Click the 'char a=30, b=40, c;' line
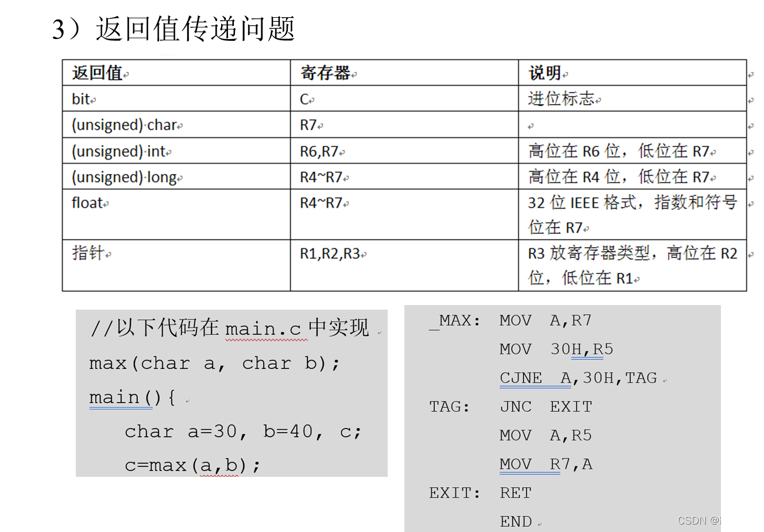This screenshot has width=764, height=532. coord(243,431)
